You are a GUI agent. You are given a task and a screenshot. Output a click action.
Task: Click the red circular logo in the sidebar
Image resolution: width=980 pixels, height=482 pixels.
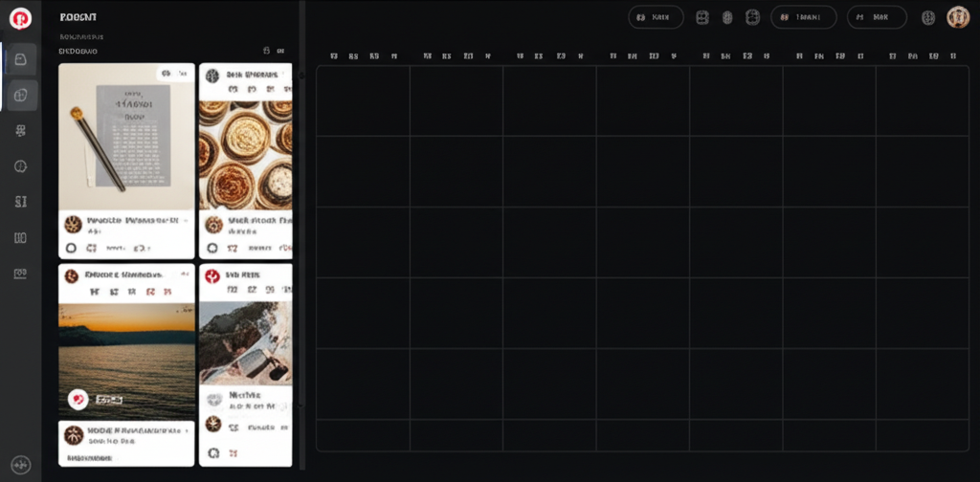[21, 19]
